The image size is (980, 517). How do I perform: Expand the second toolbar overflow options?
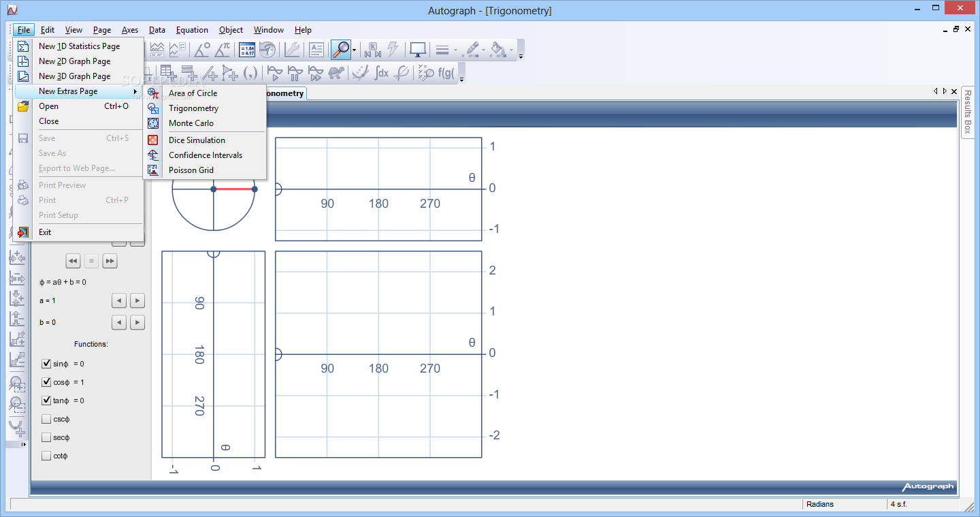(x=462, y=79)
